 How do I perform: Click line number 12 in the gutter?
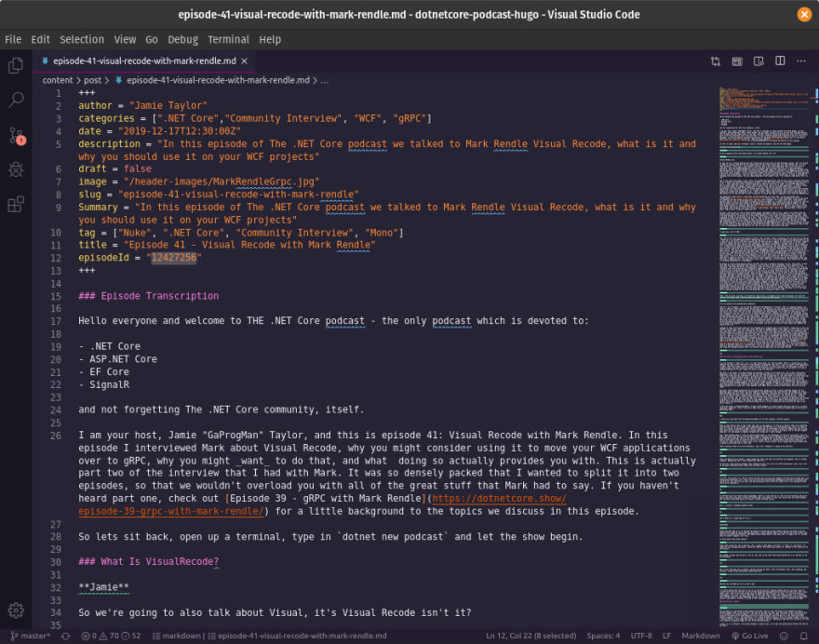[x=56, y=258]
